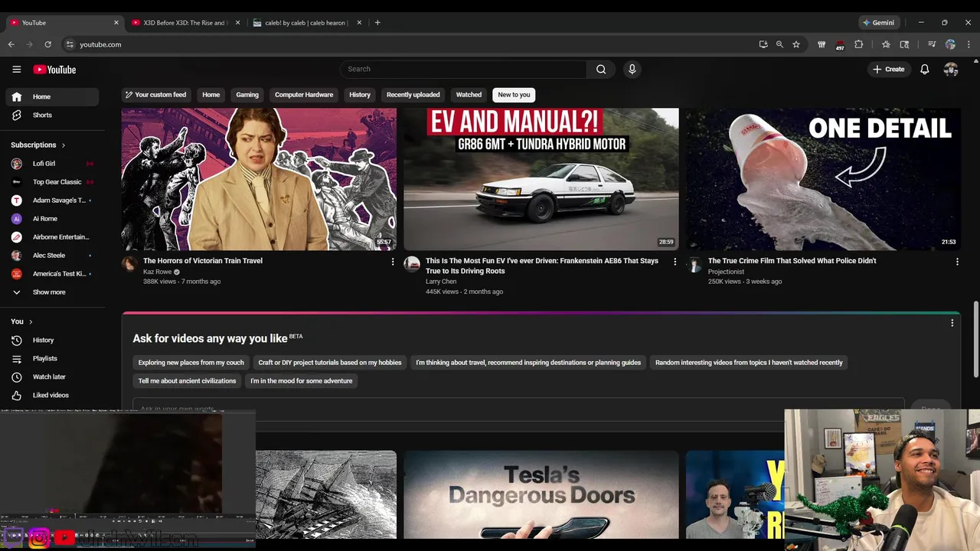
Task: Click the YouTube logo
Action: (x=54, y=70)
